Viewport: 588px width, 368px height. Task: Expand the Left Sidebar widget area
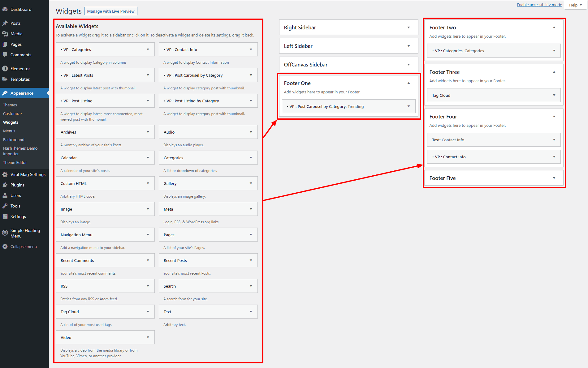pyautogui.click(x=409, y=46)
